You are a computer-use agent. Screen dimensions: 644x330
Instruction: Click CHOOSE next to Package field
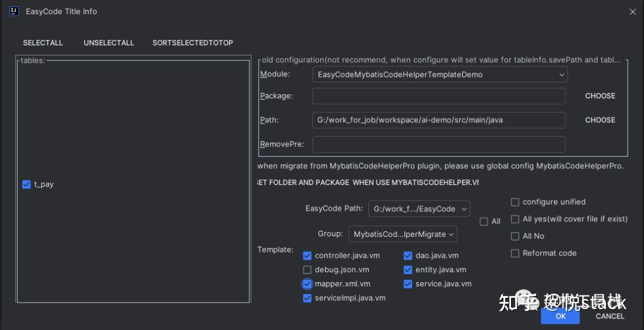[600, 96]
